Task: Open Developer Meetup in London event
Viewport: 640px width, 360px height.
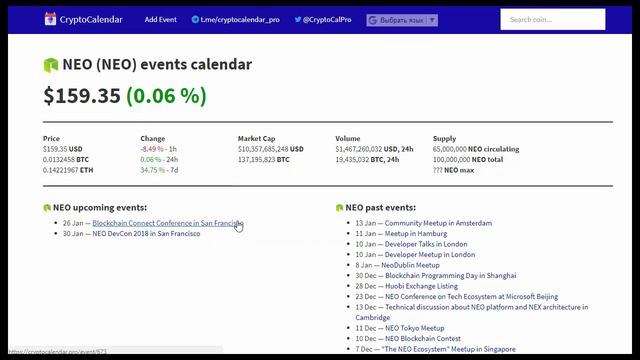Action: (x=430, y=254)
